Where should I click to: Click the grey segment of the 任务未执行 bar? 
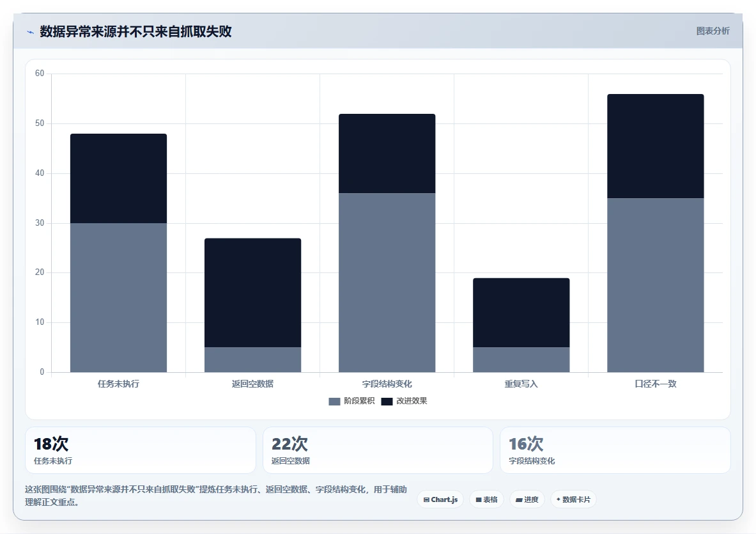[x=119, y=297]
